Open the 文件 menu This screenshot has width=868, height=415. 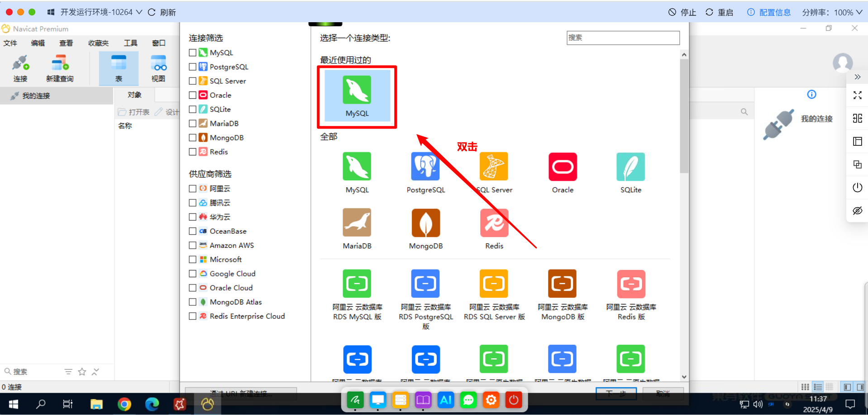click(10, 43)
